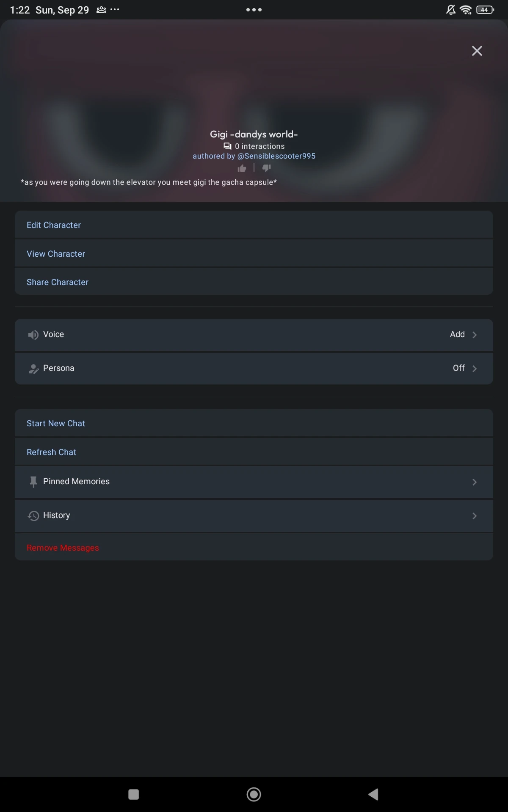This screenshot has height=812, width=508.
Task: Click the persona profile icon
Action: 33,368
